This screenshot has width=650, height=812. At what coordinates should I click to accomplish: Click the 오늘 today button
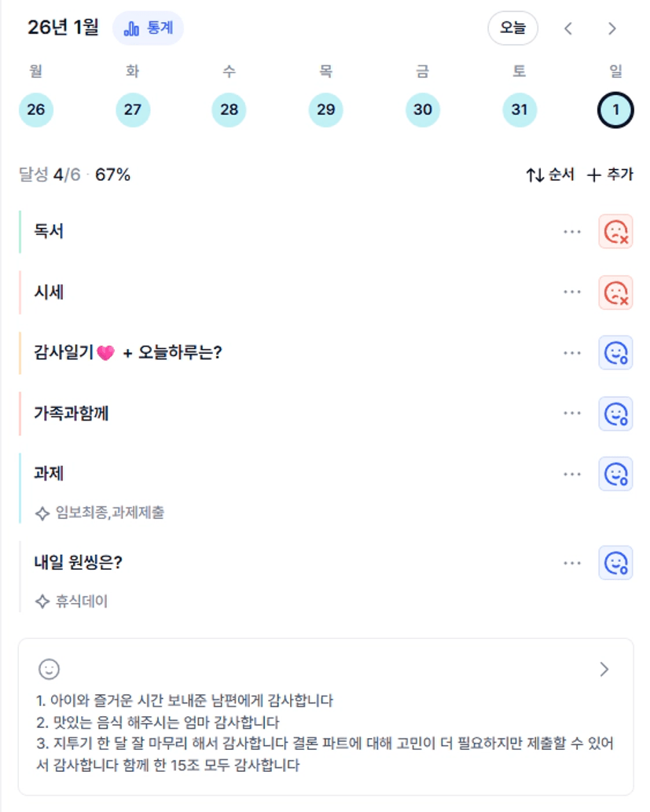pos(512,28)
